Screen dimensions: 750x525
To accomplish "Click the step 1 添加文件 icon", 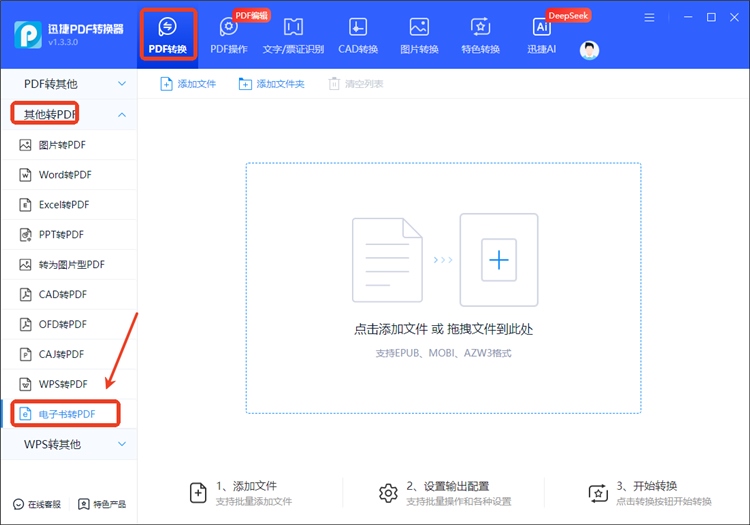I will pos(198,493).
